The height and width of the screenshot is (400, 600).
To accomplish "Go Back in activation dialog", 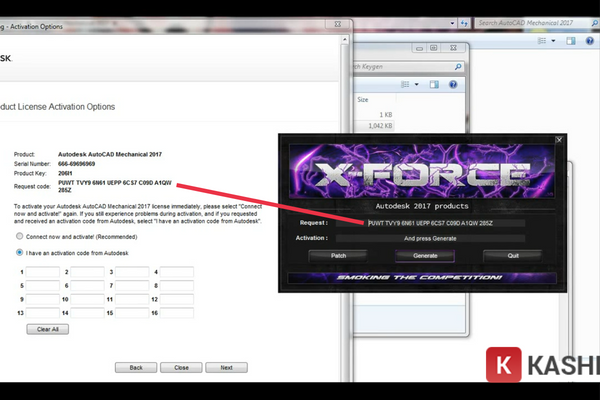I will (x=136, y=367).
